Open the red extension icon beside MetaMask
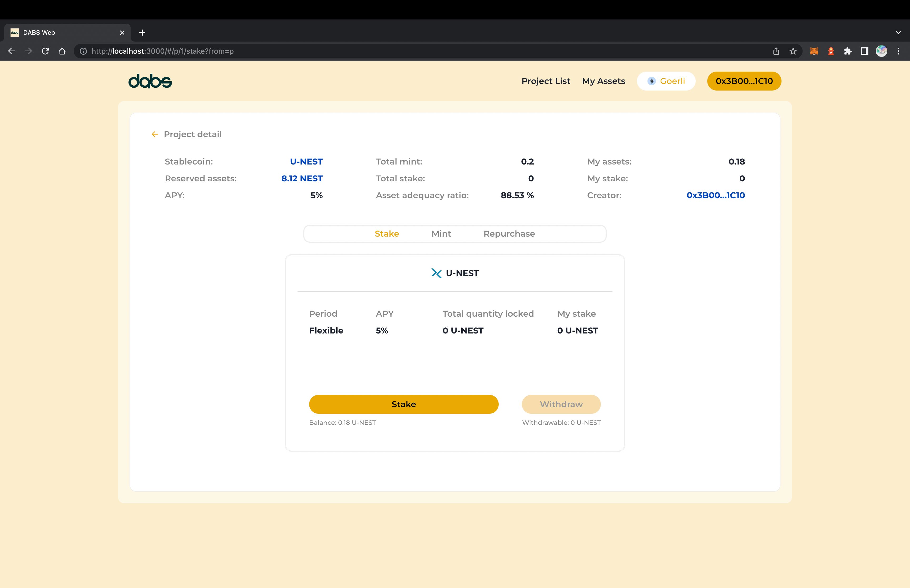The image size is (910, 588). point(831,51)
